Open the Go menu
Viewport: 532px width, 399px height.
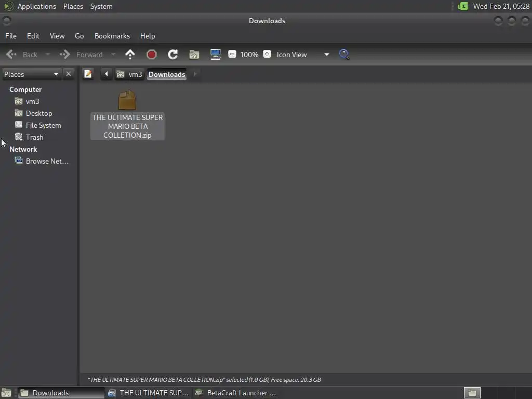tap(79, 36)
